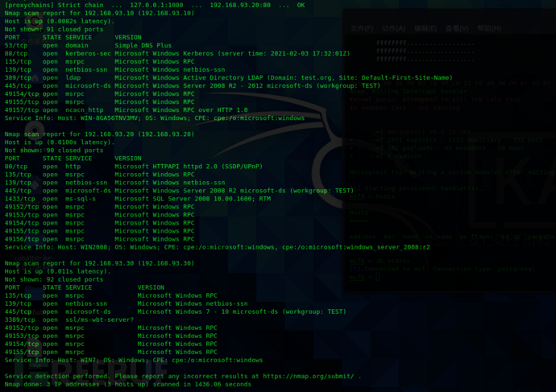The height and width of the screenshot is (392, 556).
Task: Select 'Nmap scan report for 192.168.93.30' line
Action: pos(99,263)
